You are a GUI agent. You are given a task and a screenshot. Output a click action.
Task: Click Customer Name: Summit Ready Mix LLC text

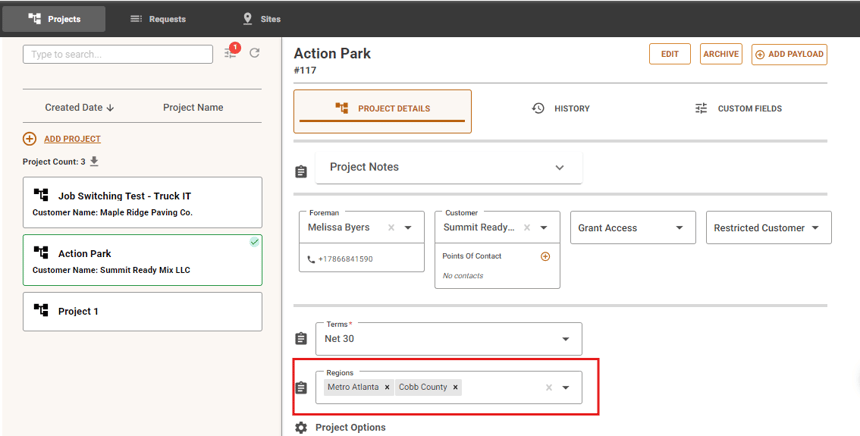(x=111, y=270)
